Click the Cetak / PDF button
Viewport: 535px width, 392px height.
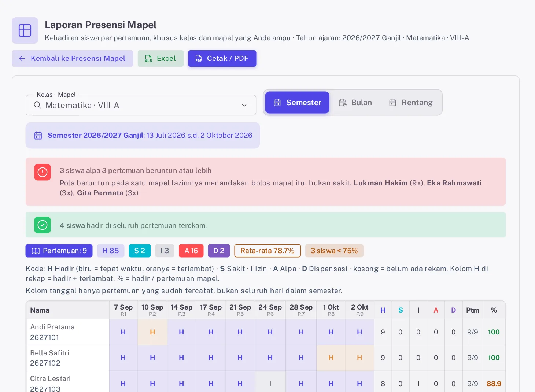coord(222,59)
